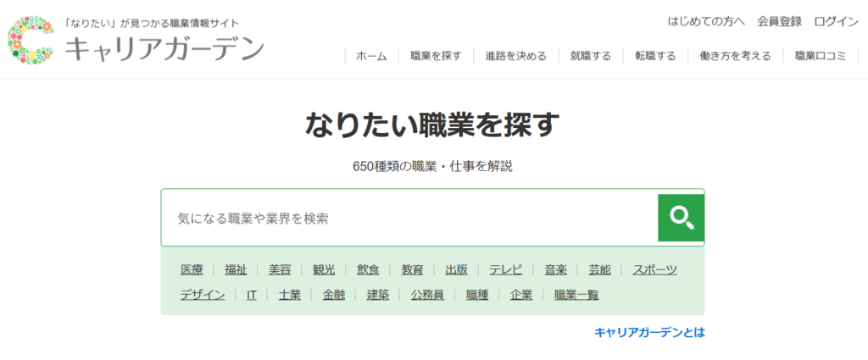Image resolution: width=868 pixels, height=360 pixels.
Task: Open the 美容 category link
Action: (280, 270)
